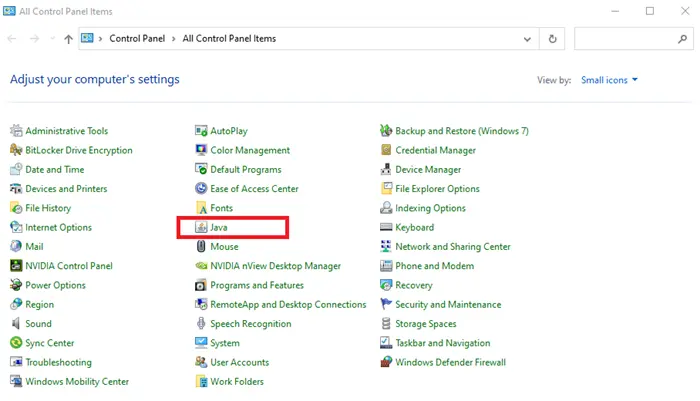
Task: Go up one level with the up arrow
Action: [x=68, y=39]
